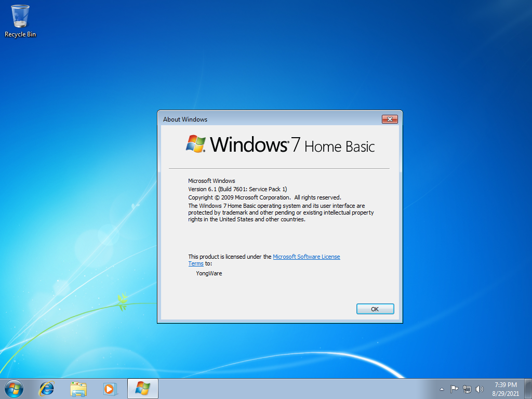Open the volume speaker tray icon

click(479, 389)
